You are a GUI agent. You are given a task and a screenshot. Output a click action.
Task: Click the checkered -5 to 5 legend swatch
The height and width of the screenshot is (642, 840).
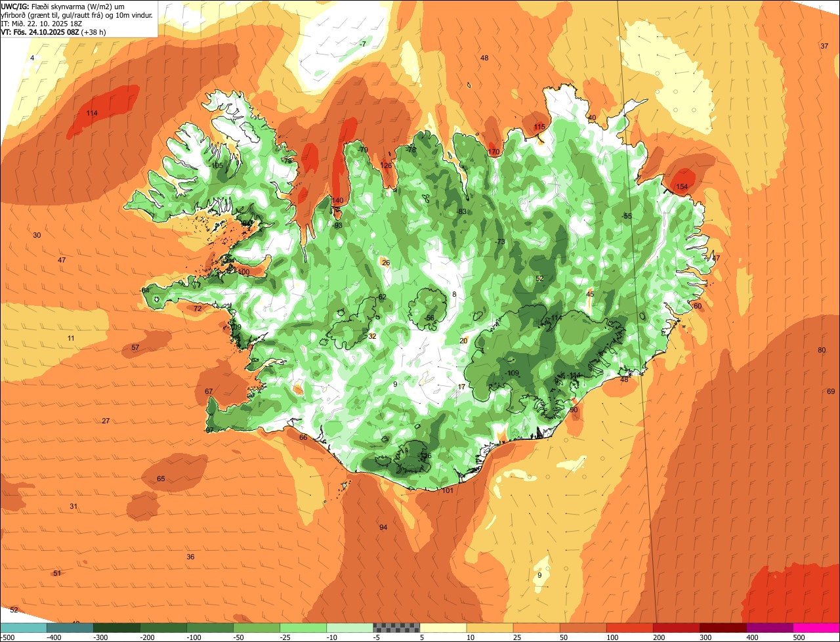pyautogui.click(x=396, y=628)
